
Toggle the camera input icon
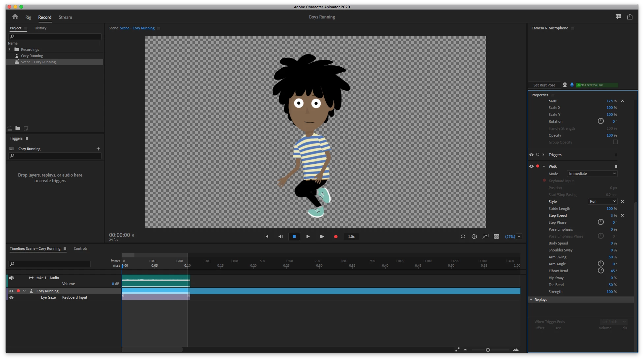coord(565,85)
